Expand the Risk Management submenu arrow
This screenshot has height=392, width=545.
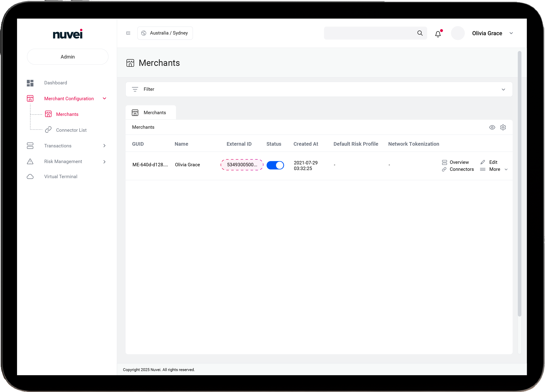click(x=105, y=162)
